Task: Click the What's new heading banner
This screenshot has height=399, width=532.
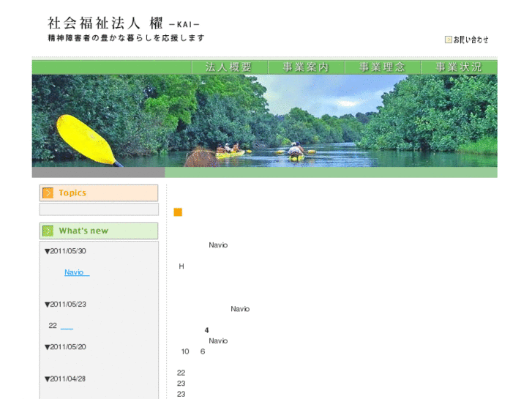Action: tap(99, 231)
